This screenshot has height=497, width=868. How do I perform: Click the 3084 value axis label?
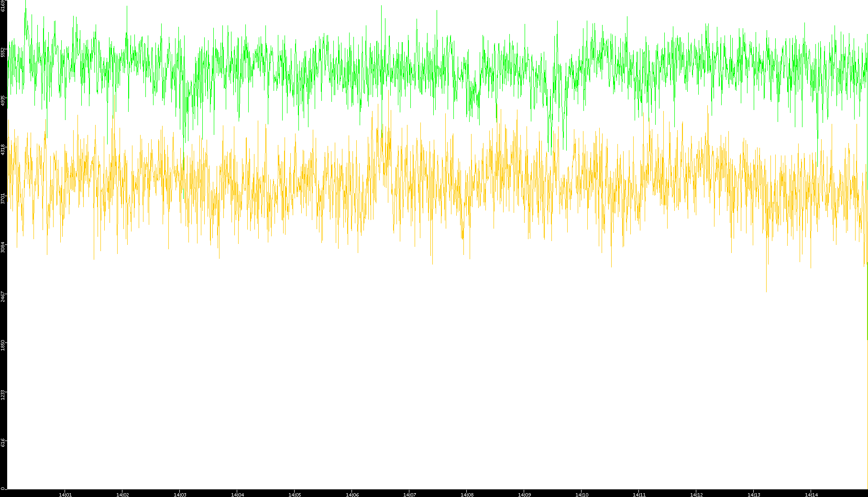coord(3,247)
